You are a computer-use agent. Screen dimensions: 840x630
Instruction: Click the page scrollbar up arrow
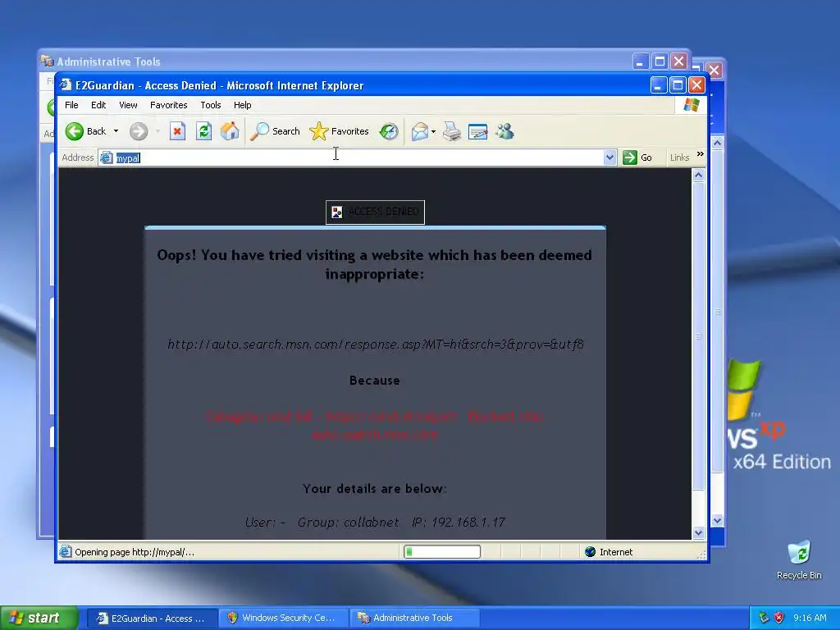[x=698, y=176]
